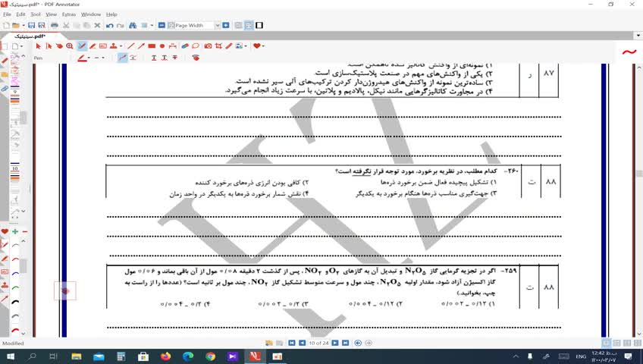Expand the Stamp tool dropdown arrow
Image resolution: width=643 pixels, height=364 pixels.
121,46
